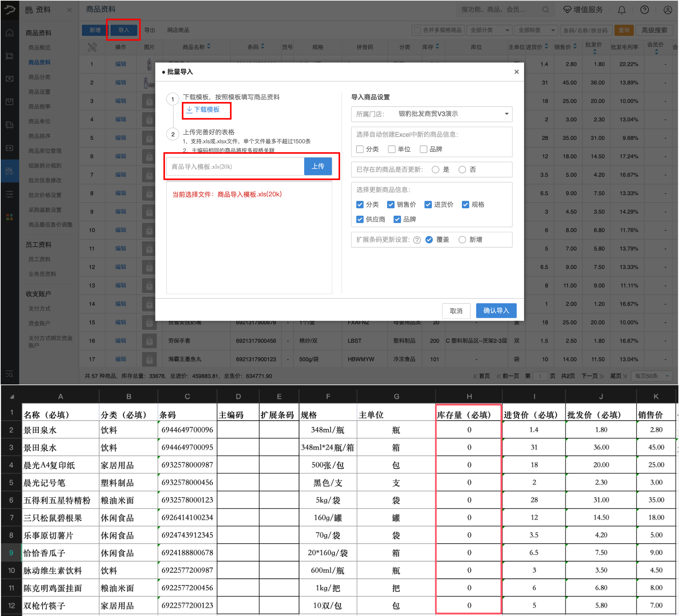The width and height of the screenshot is (679, 616).
Task: Open 员工资料 in the sidebar menu
Action: 40,259
